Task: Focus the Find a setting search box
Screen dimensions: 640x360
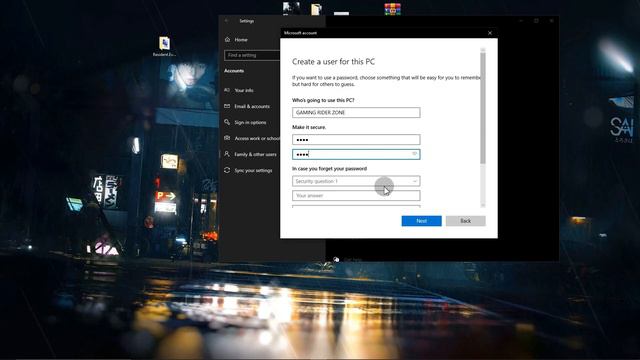Action: (252, 55)
